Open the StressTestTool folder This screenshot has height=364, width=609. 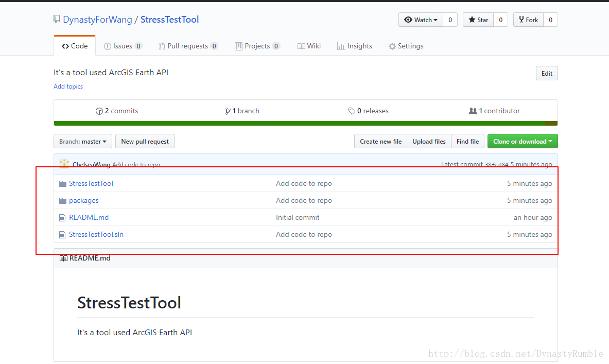(91, 183)
